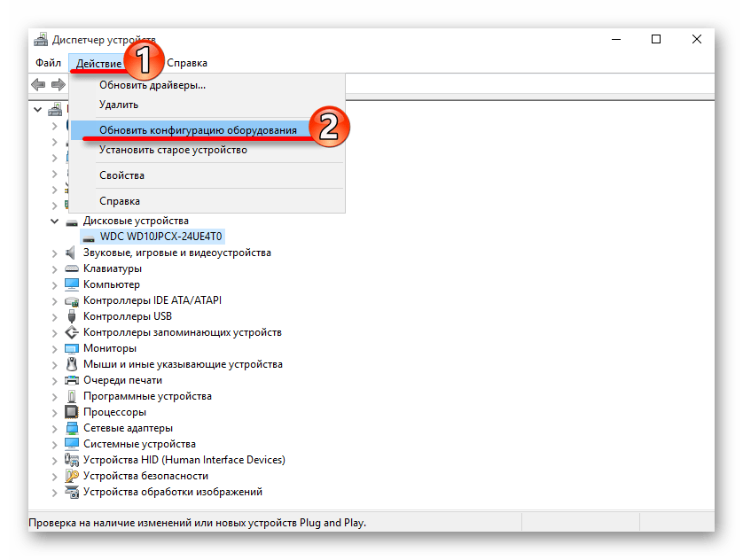743x560 pixels.
Task: Expand the Процессоры branch
Action: click(54, 413)
